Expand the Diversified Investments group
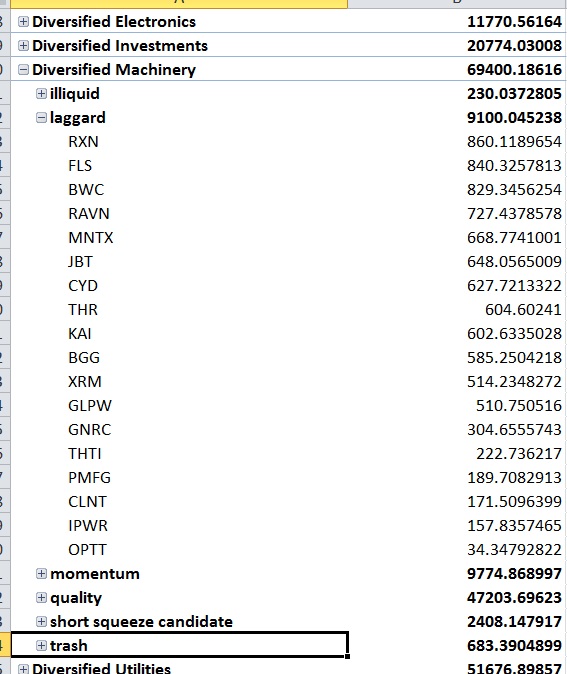Viewport: 567px width, 674px height. tap(23, 46)
